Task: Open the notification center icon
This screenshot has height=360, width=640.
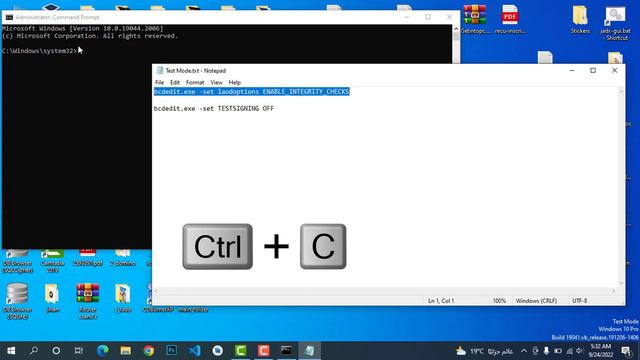Action: point(627,351)
